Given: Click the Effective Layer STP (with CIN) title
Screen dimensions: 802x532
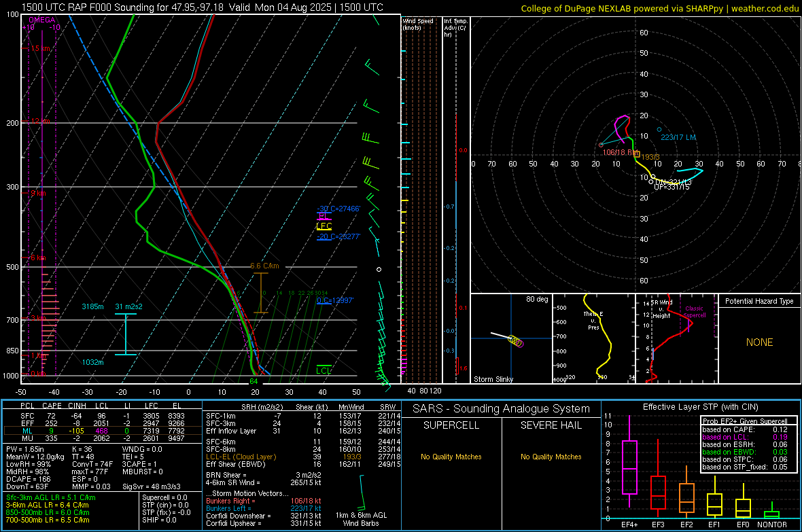Looking at the screenshot, I should click(x=700, y=407).
